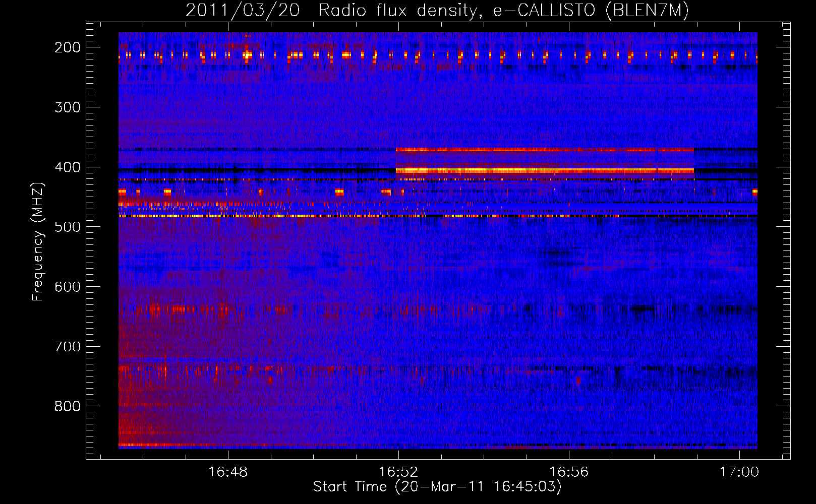Click the 16:52 time tick label
This screenshot has width=816, height=504.
pos(398,472)
